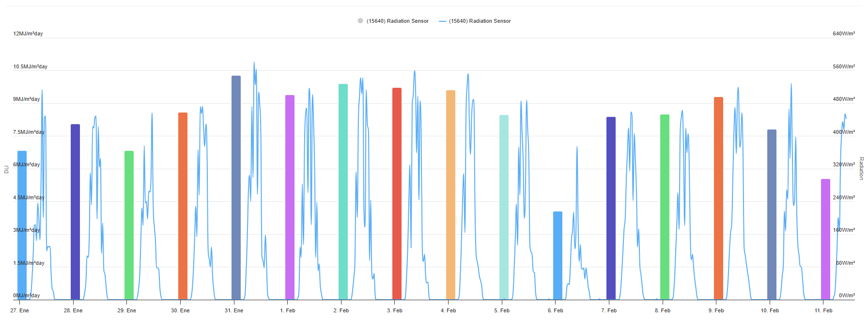Click the '5. Feb' x-axis label

tap(502, 310)
